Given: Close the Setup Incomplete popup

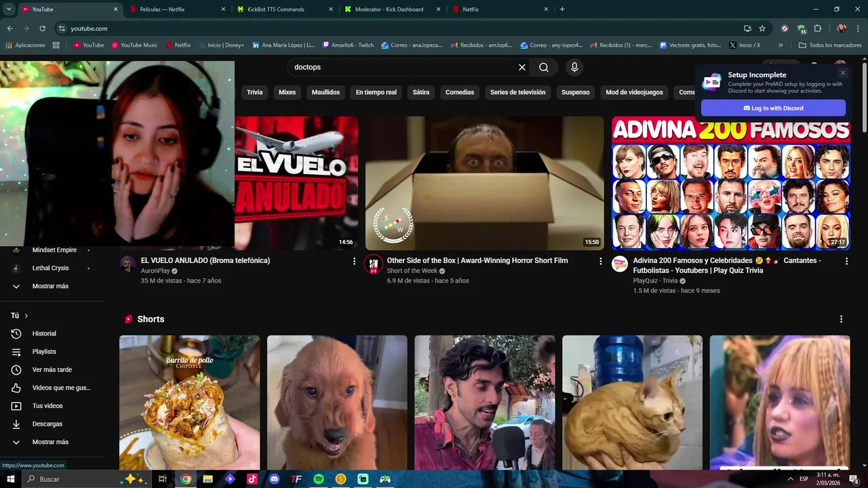Looking at the screenshot, I should point(843,73).
